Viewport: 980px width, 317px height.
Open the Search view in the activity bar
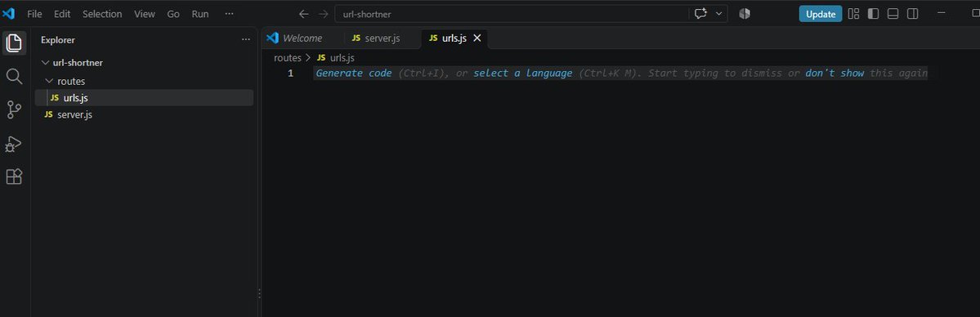(14, 76)
